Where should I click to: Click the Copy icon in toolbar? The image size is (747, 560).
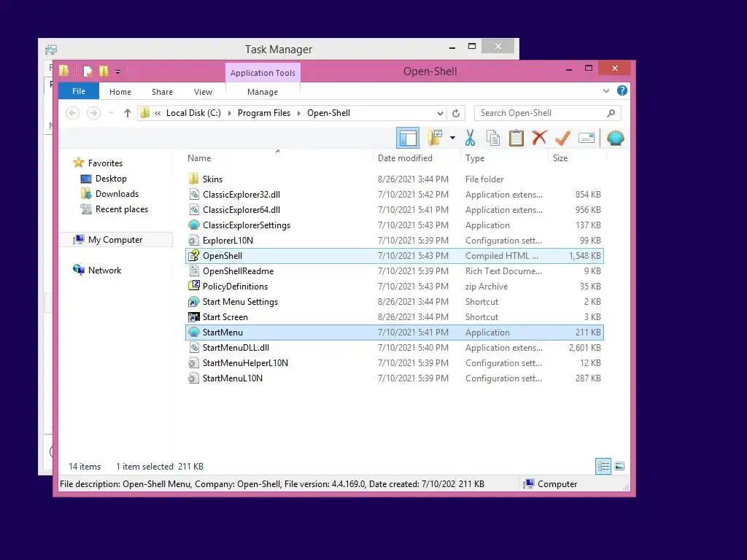tap(493, 138)
